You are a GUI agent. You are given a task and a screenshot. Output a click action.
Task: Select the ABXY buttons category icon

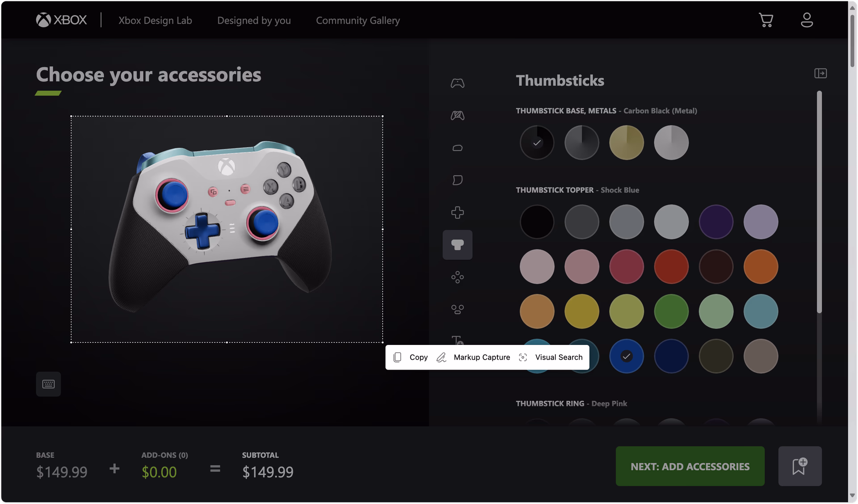(457, 277)
